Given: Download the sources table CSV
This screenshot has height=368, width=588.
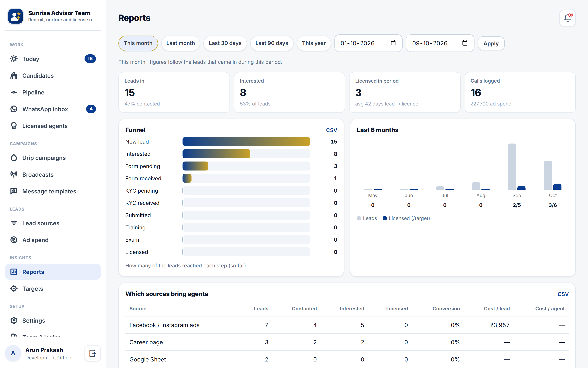Looking at the screenshot, I should [x=563, y=294].
